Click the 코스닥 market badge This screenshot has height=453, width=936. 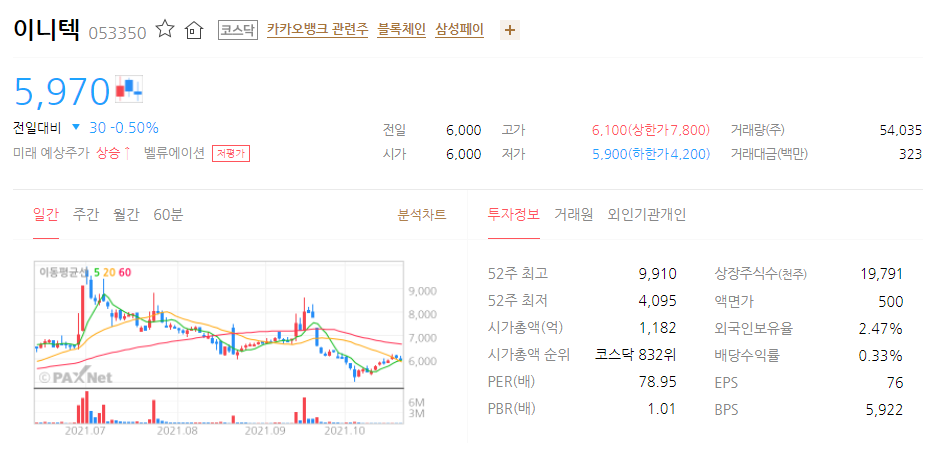pyautogui.click(x=238, y=30)
